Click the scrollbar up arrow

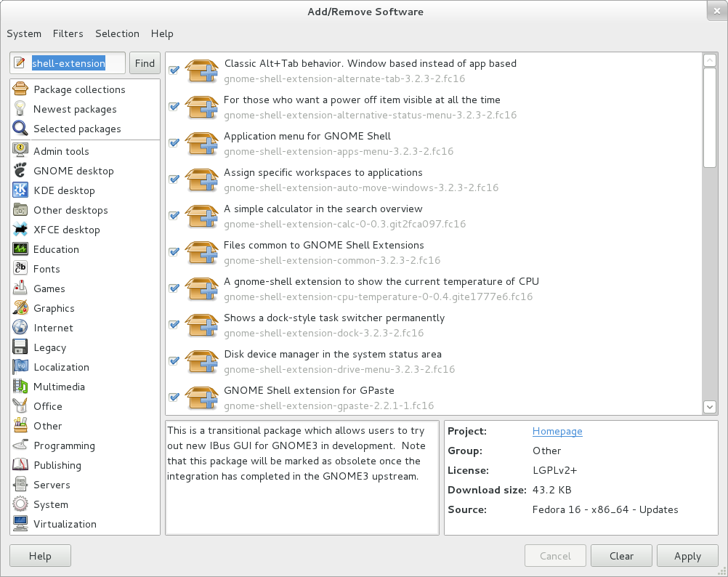click(x=710, y=60)
